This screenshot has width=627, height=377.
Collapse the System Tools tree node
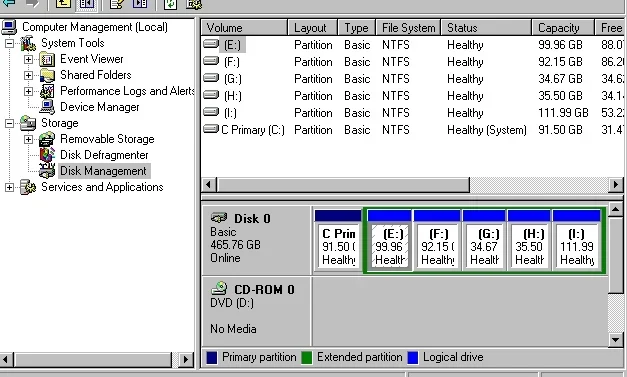click(x=9, y=43)
